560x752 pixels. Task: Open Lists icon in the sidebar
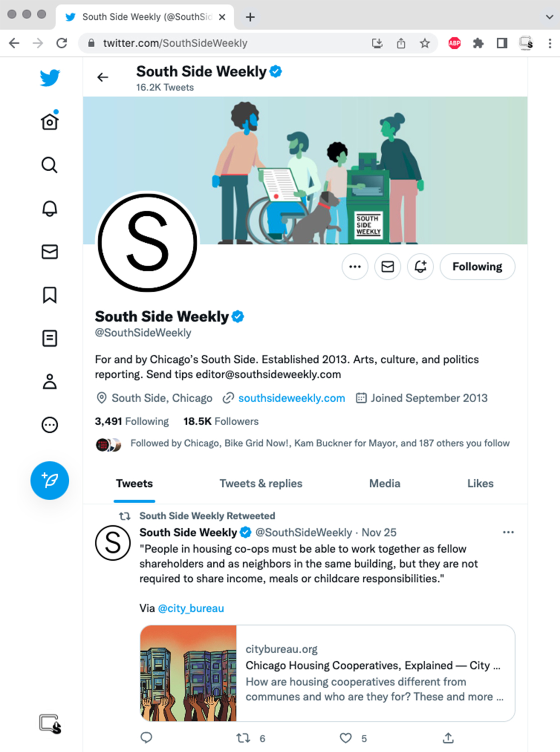click(49, 338)
